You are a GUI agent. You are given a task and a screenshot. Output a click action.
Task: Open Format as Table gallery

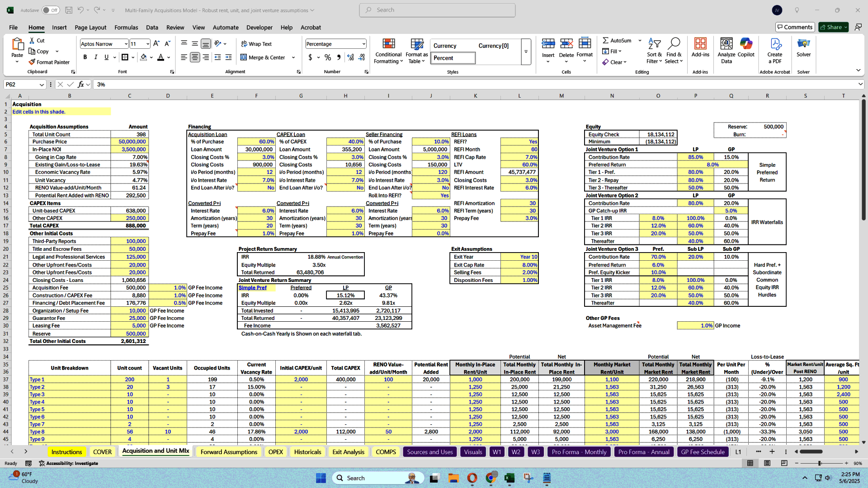pyautogui.click(x=416, y=51)
